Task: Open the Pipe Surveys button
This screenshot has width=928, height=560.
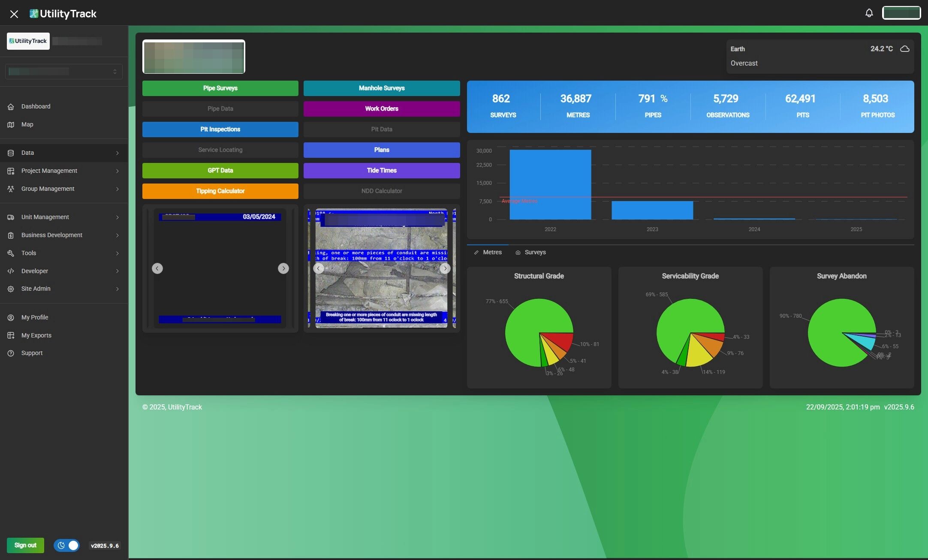Action: 220,88
